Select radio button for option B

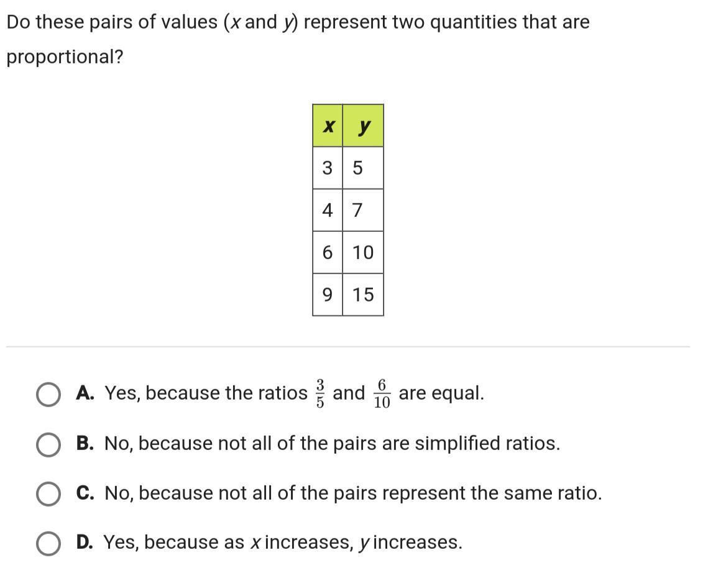point(48,444)
